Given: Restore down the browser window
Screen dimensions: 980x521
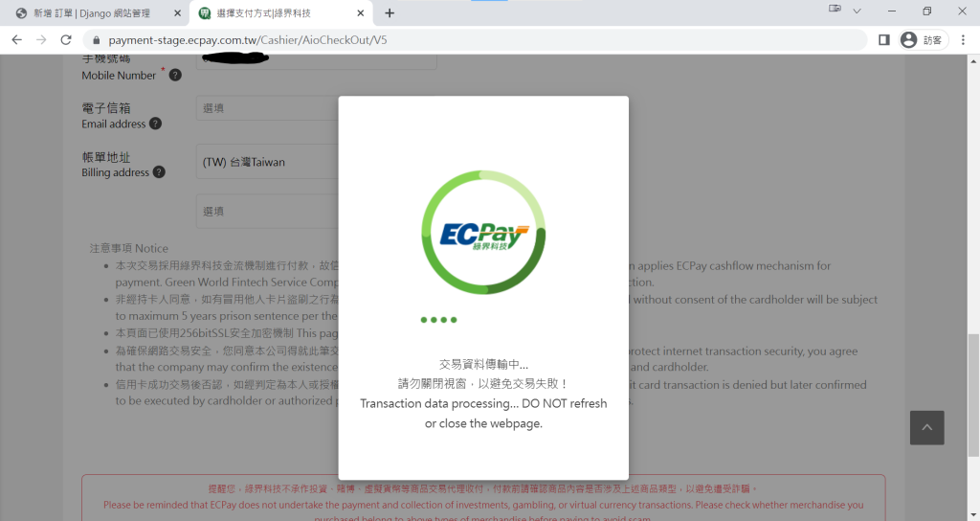Looking at the screenshot, I should pos(926,11).
